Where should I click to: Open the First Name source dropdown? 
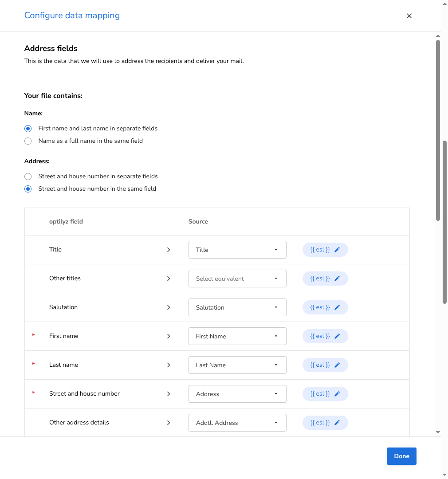pos(237,336)
